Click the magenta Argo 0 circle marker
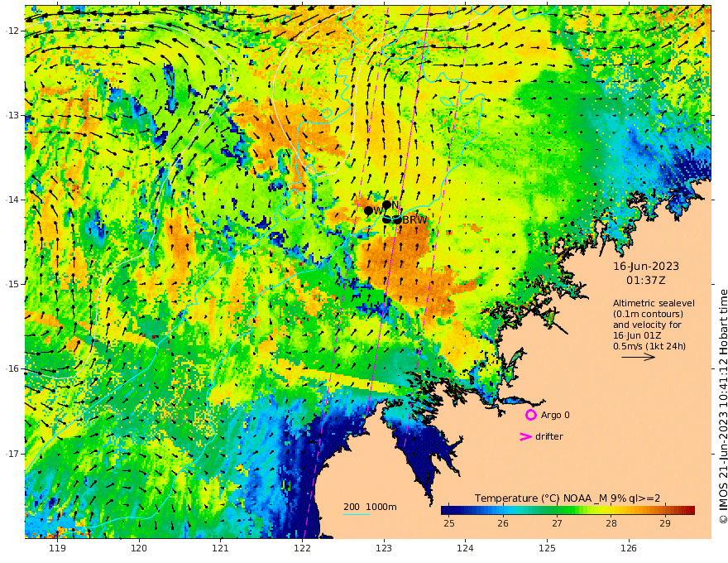 [530, 415]
